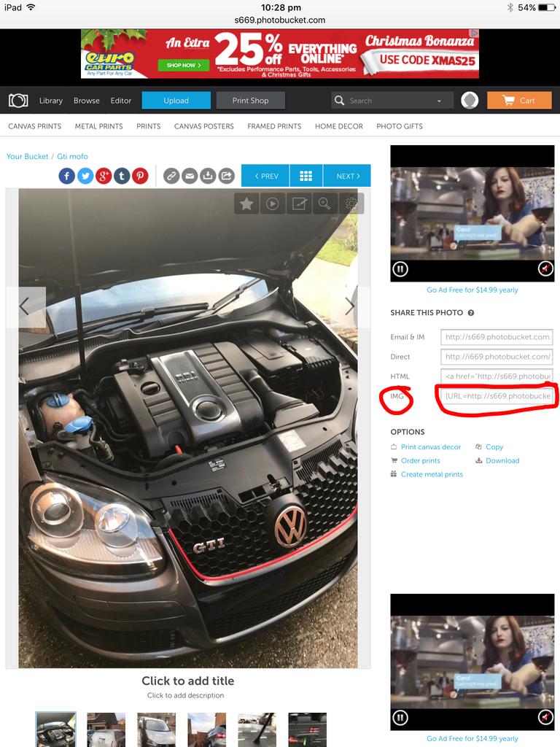Open Home Decor category
Viewport: 560px width, 747px height.
pyautogui.click(x=338, y=126)
